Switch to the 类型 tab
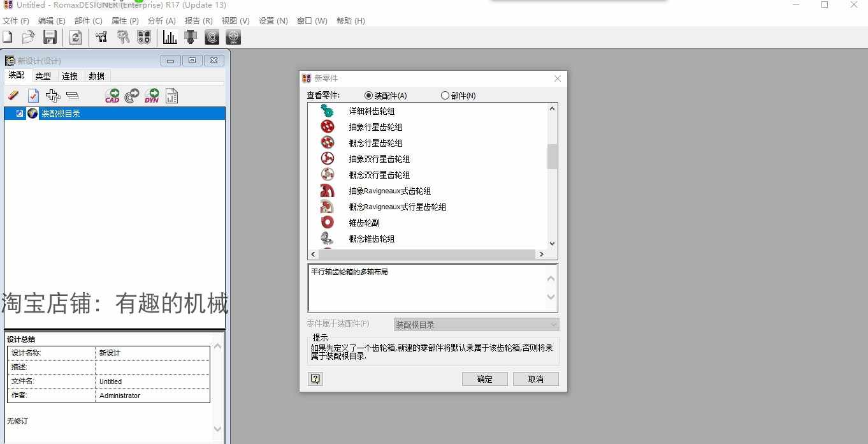The image size is (868, 444). coord(43,76)
